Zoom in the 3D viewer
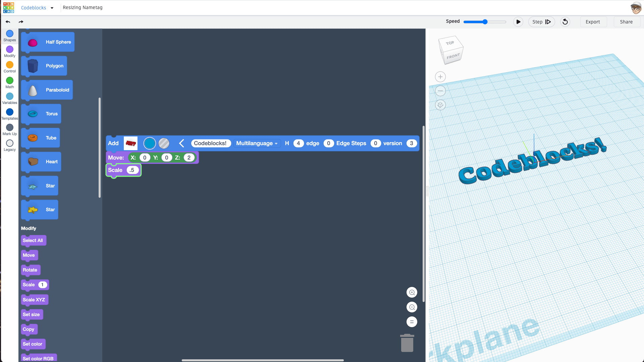 tap(440, 77)
